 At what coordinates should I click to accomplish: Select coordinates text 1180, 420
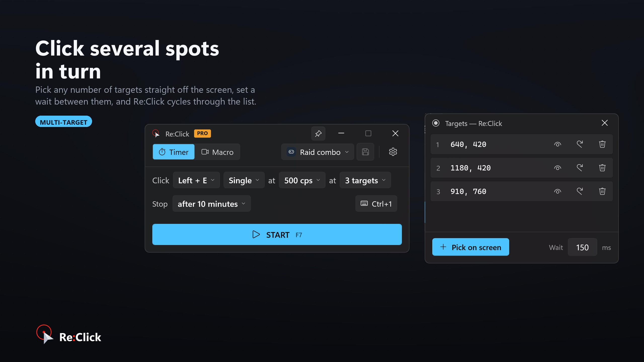[470, 168]
